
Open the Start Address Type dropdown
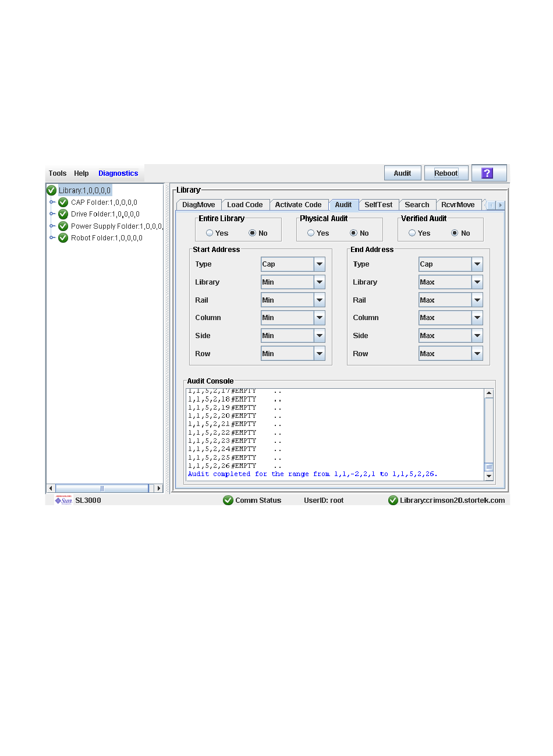(320, 264)
